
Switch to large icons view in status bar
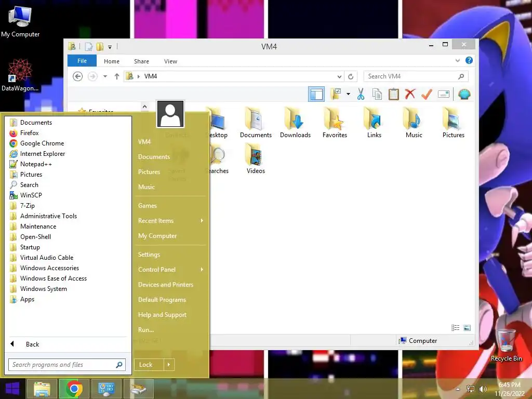[x=467, y=327]
